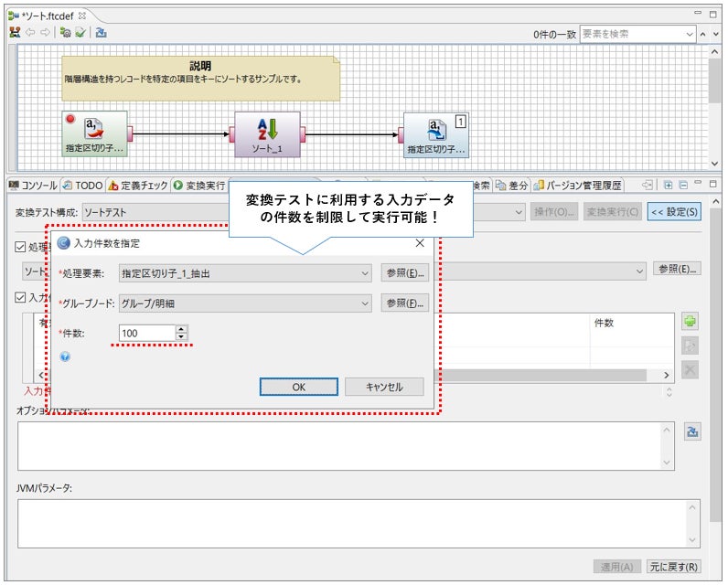Viewport: 728px width, 585px height.
Task: Switch to the TODO tab
Action: tap(82, 186)
